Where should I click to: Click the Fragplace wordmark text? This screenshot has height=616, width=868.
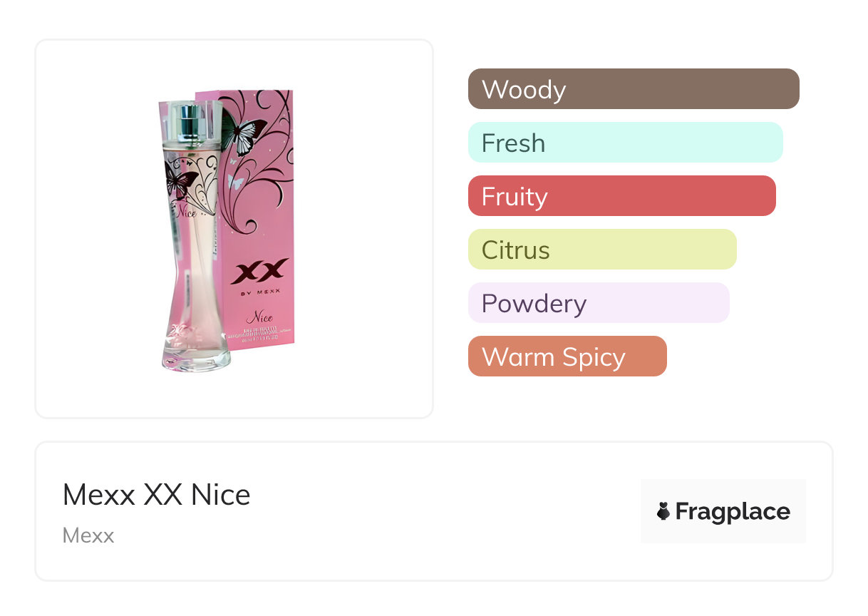point(732,511)
